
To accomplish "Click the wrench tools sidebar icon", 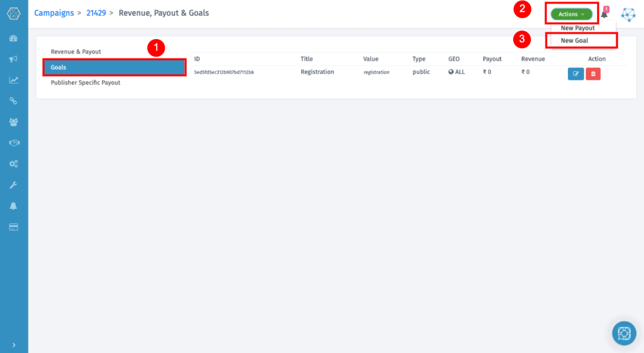I will coord(13,185).
